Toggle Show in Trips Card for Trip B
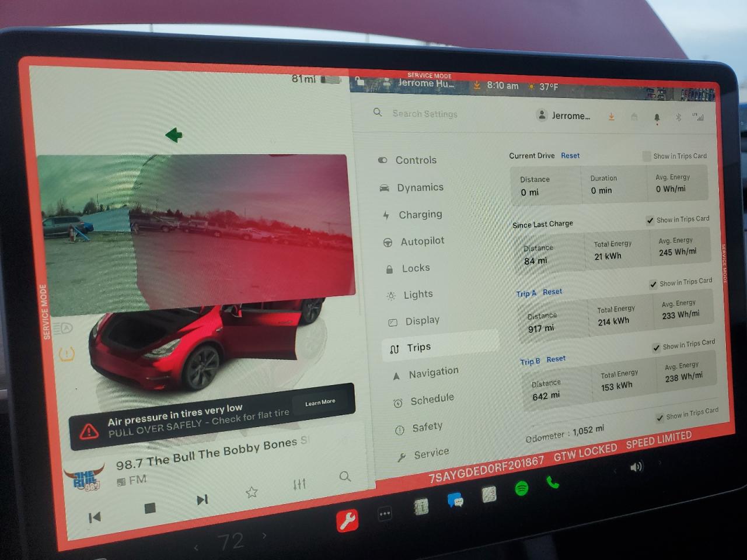 657,348
